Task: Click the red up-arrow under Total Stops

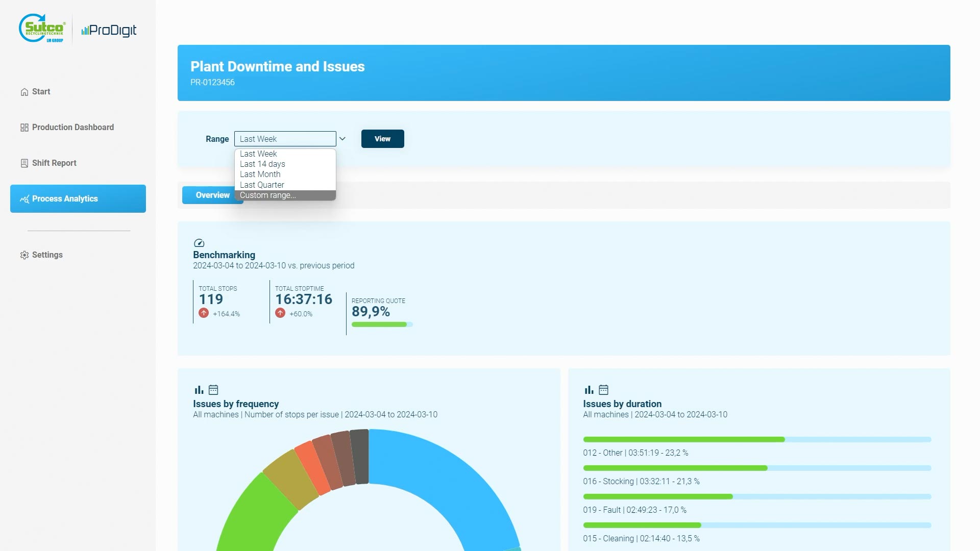Action: click(204, 313)
